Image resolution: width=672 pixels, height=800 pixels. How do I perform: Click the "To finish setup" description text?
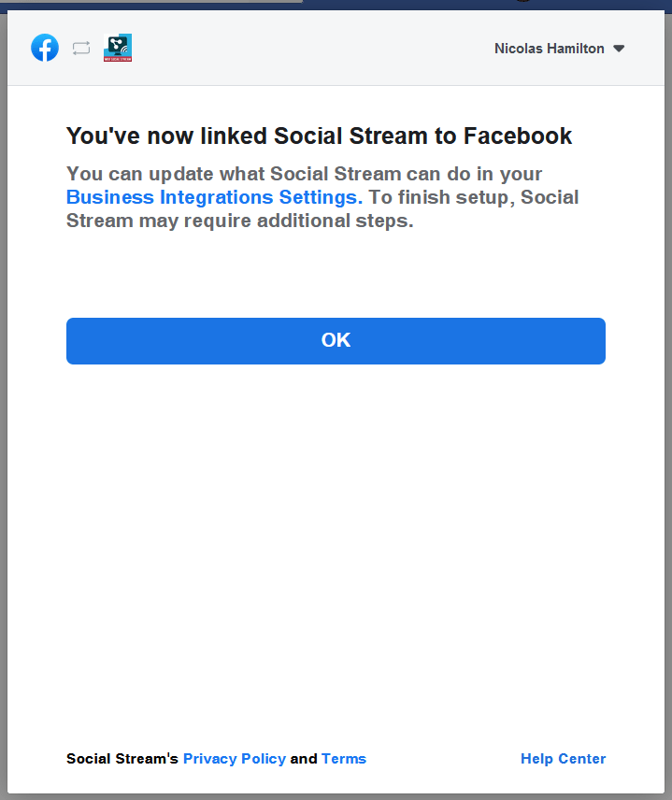[322, 209]
